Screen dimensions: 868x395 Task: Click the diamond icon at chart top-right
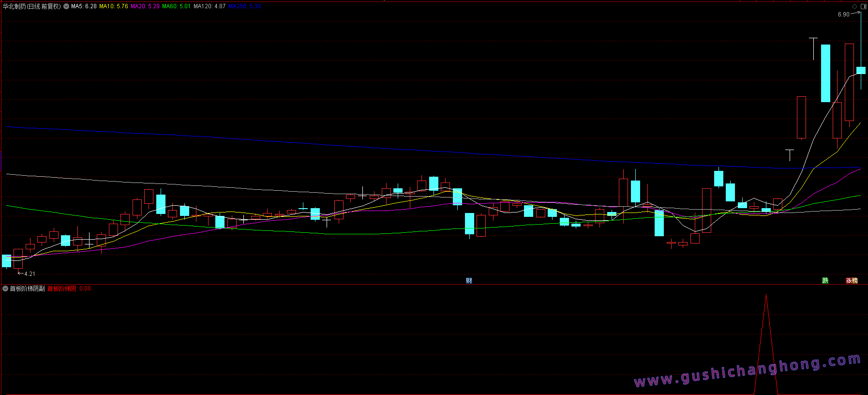click(x=855, y=6)
